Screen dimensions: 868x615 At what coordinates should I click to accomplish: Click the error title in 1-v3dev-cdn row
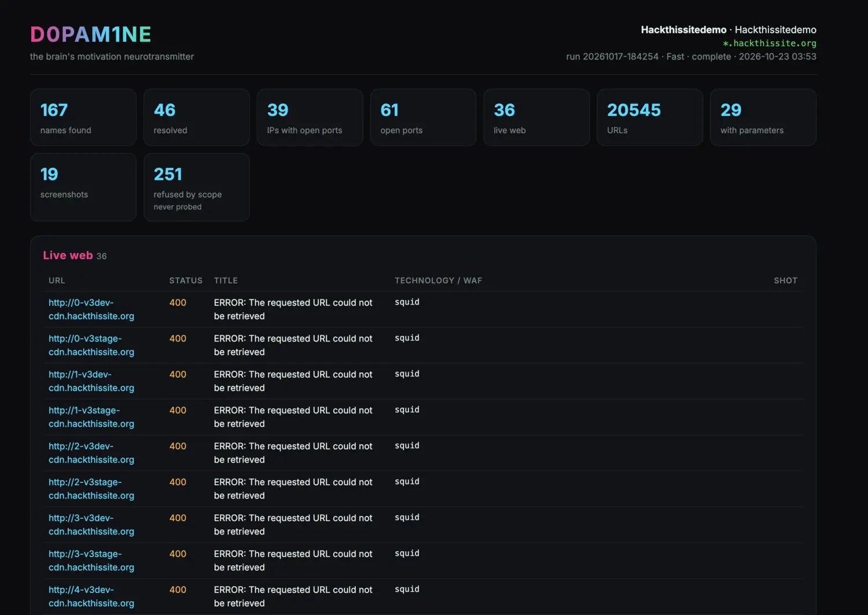[293, 381]
